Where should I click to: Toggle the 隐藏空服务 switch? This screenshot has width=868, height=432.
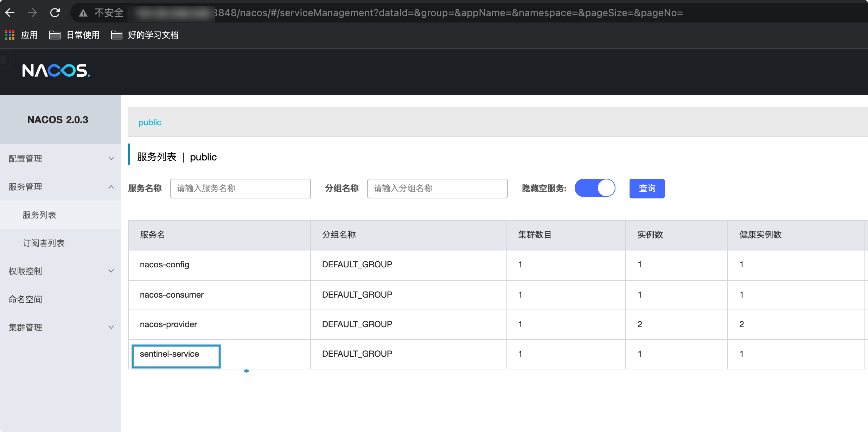pos(595,188)
